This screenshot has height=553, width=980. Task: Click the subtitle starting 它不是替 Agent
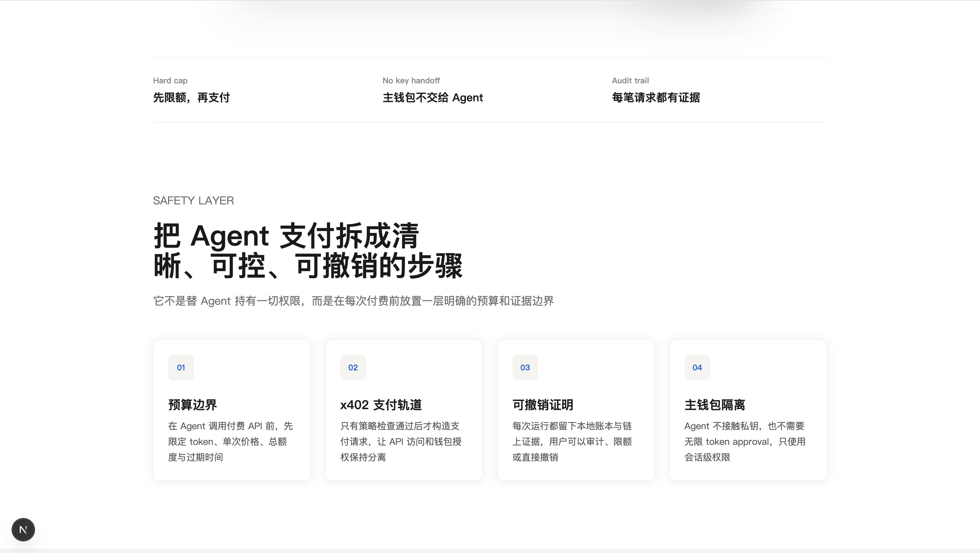tap(354, 301)
